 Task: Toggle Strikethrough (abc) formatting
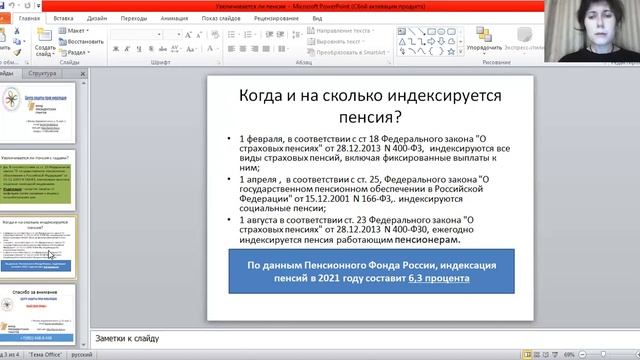point(162,49)
